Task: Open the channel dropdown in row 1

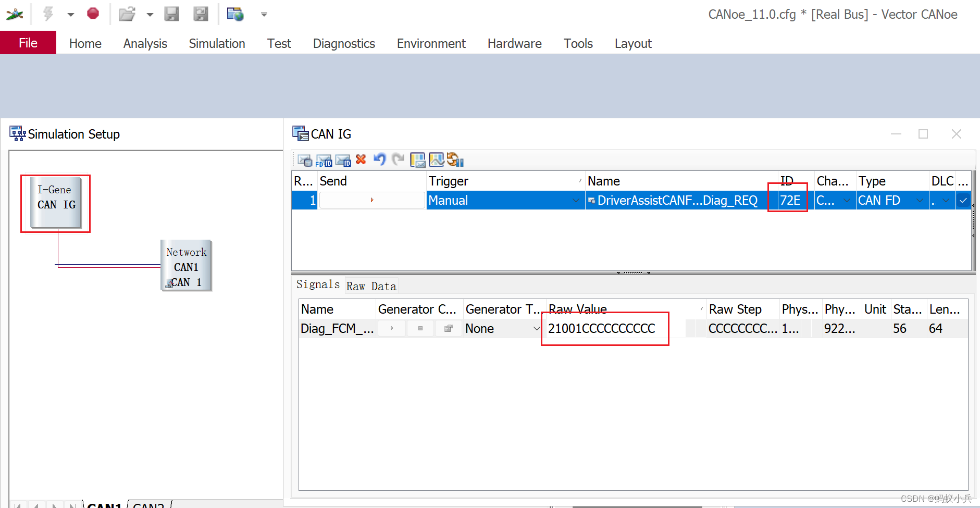Action: 847,201
